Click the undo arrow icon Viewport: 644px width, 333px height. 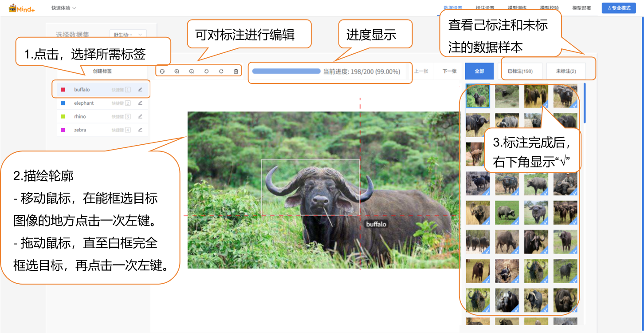point(206,71)
